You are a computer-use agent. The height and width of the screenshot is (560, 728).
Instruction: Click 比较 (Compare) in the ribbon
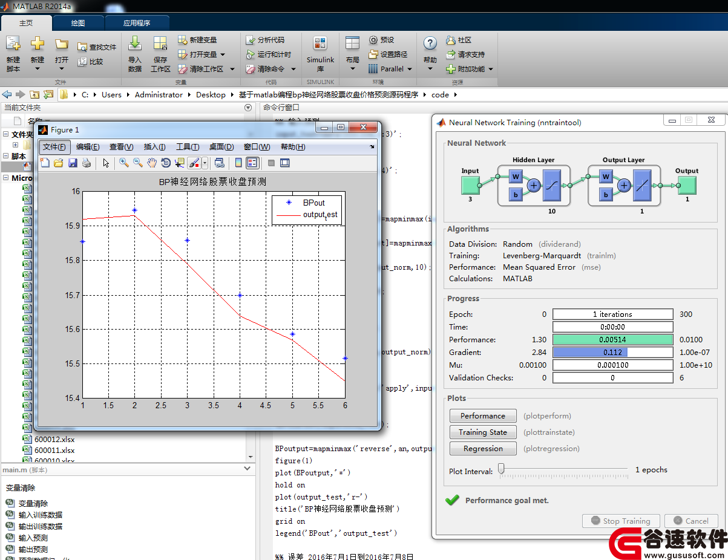click(90, 62)
